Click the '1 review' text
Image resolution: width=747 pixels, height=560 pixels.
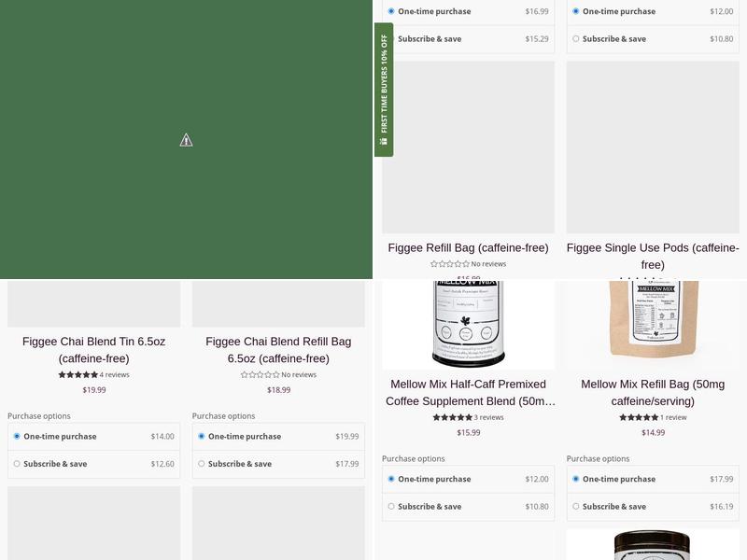[673, 417]
